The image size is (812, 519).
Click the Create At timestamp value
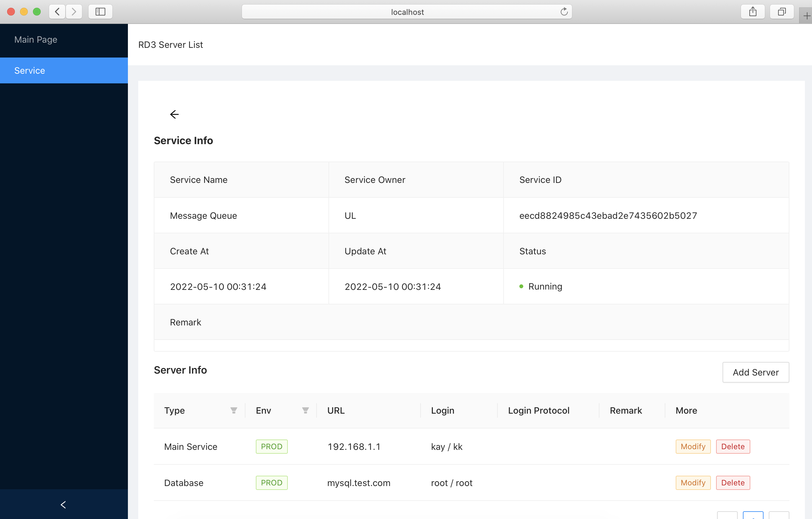coord(218,287)
